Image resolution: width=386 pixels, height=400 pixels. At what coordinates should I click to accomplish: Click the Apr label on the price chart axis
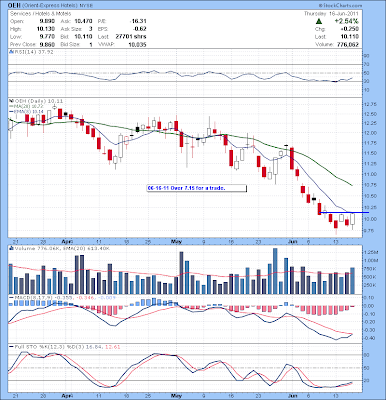click(67, 241)
